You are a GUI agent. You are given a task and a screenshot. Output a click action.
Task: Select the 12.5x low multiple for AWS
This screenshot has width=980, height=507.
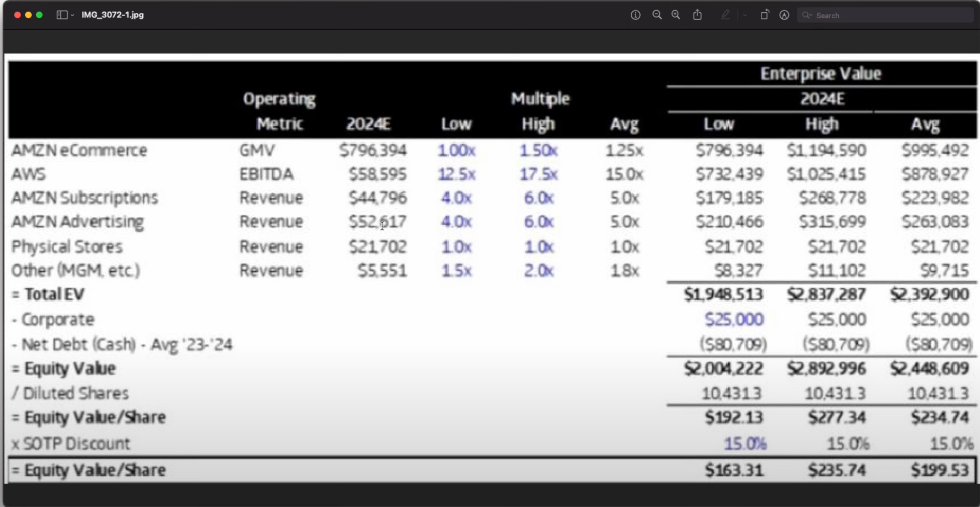pos(456,174)
